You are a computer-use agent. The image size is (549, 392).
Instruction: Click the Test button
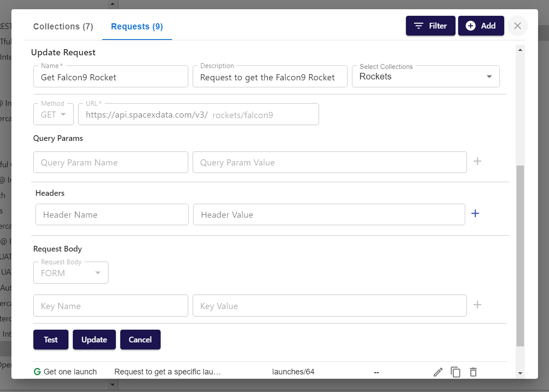(51, 340)
